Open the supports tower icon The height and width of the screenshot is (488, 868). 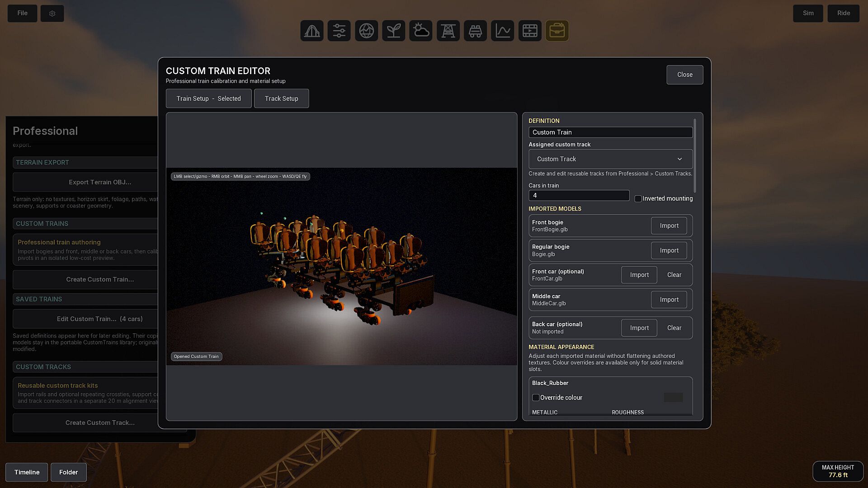click(x=448, y=31)
